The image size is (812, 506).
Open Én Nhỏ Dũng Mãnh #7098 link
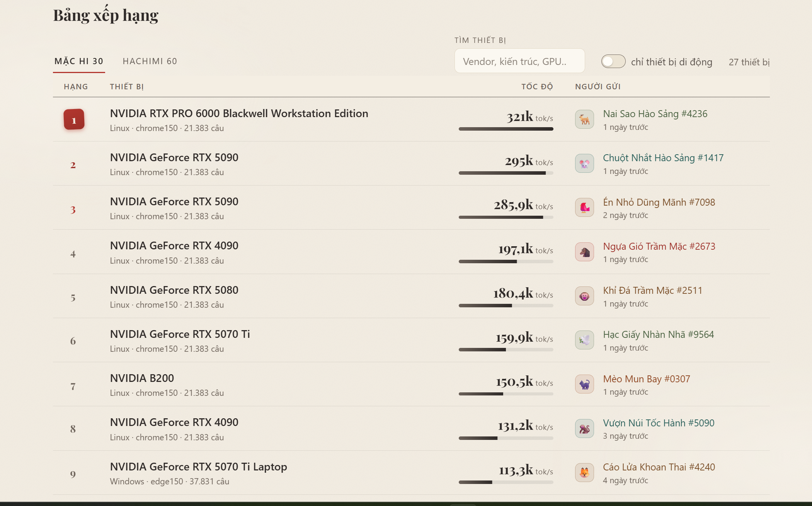[x=659, y=202]
